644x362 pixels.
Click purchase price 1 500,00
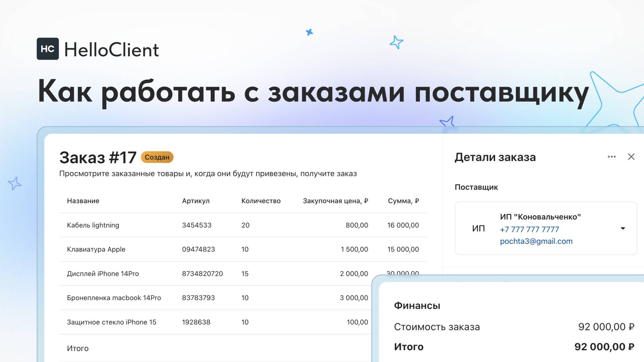(354, 249)
